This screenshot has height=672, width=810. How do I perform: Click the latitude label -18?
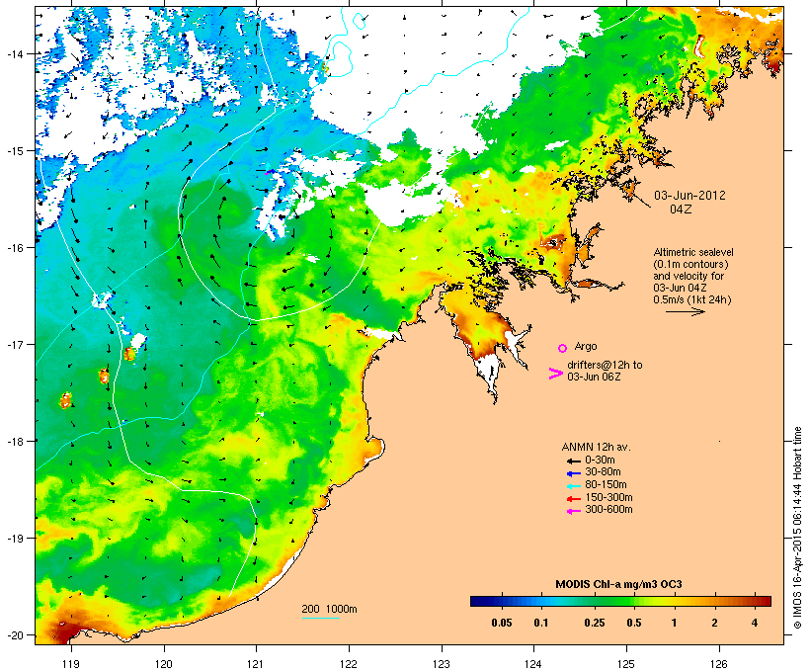click(x=14, y=441)
